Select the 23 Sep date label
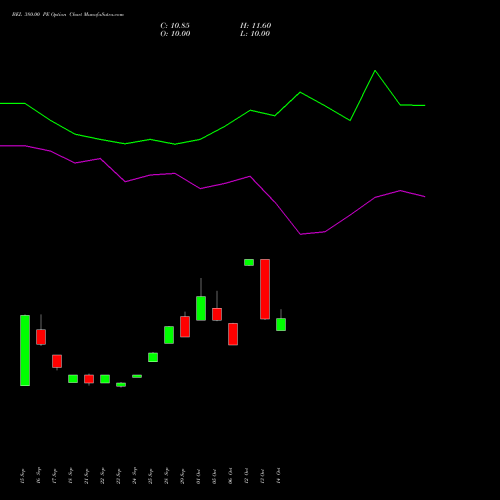500x500 pixels. (118, 476)
